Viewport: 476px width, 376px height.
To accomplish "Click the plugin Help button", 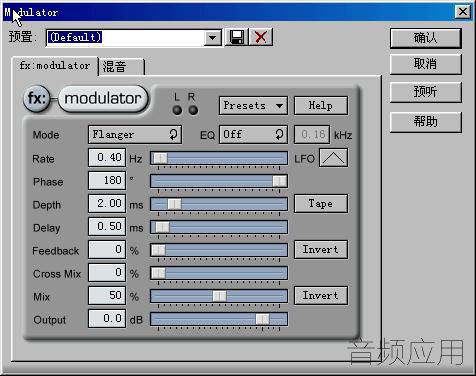I will tap(321, 106).
